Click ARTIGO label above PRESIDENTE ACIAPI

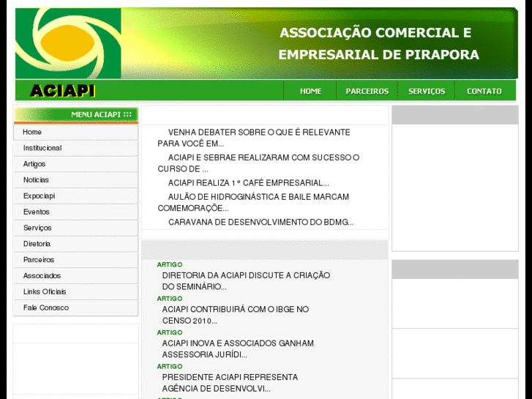[x=170, y=366]
